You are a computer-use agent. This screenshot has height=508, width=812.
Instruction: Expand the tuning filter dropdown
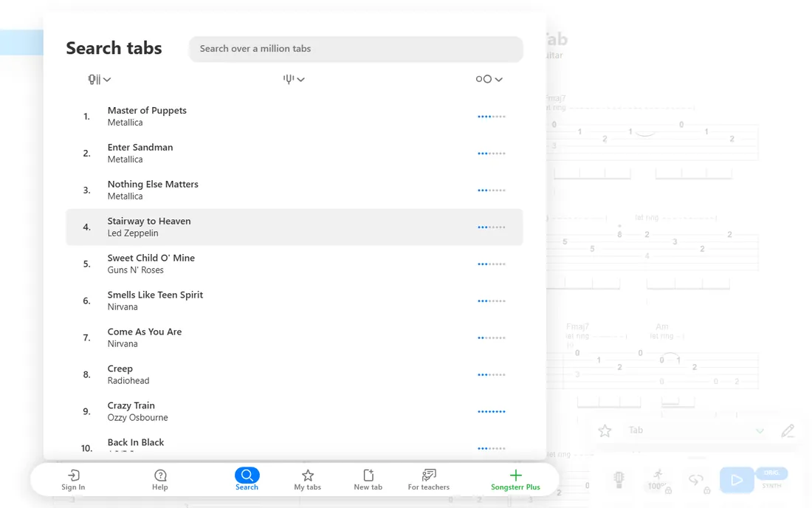click(x=294, y=79)
